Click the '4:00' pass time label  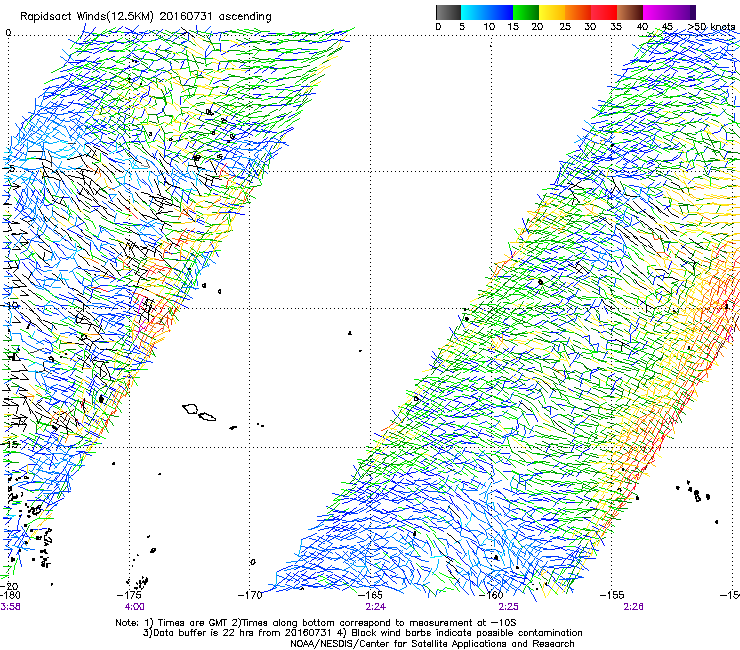pos(135,607)
